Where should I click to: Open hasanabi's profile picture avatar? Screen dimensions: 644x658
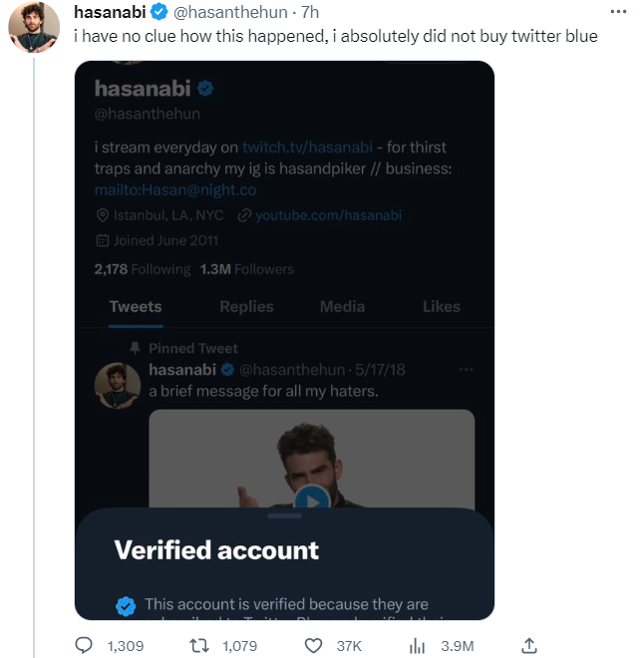(34, 27)
